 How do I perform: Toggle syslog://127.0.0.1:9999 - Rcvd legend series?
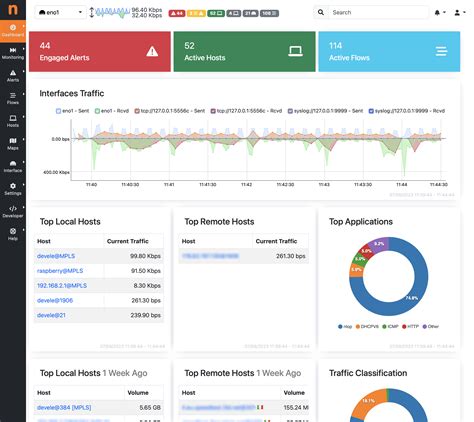407,111
